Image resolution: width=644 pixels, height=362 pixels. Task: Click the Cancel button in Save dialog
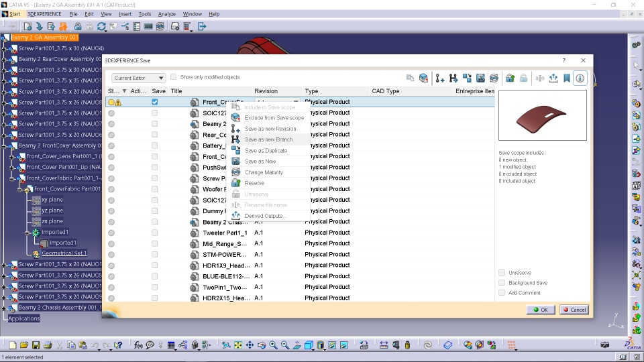coord(574,310)
